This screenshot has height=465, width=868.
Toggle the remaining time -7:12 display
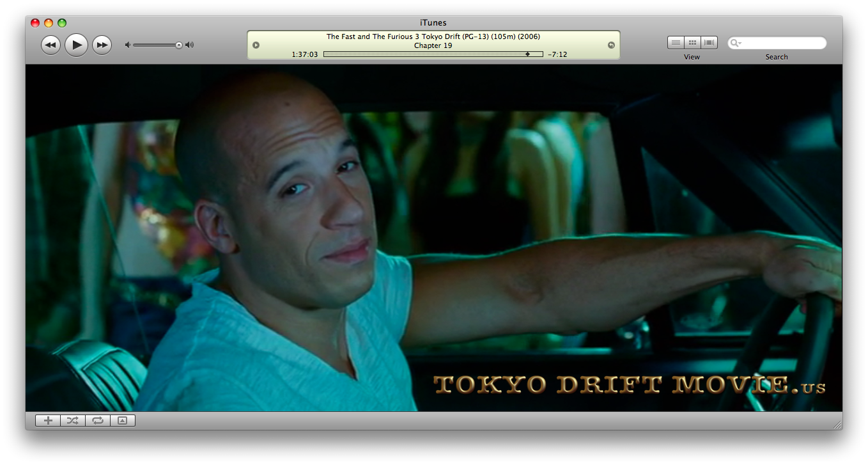(x=557, y=54)
